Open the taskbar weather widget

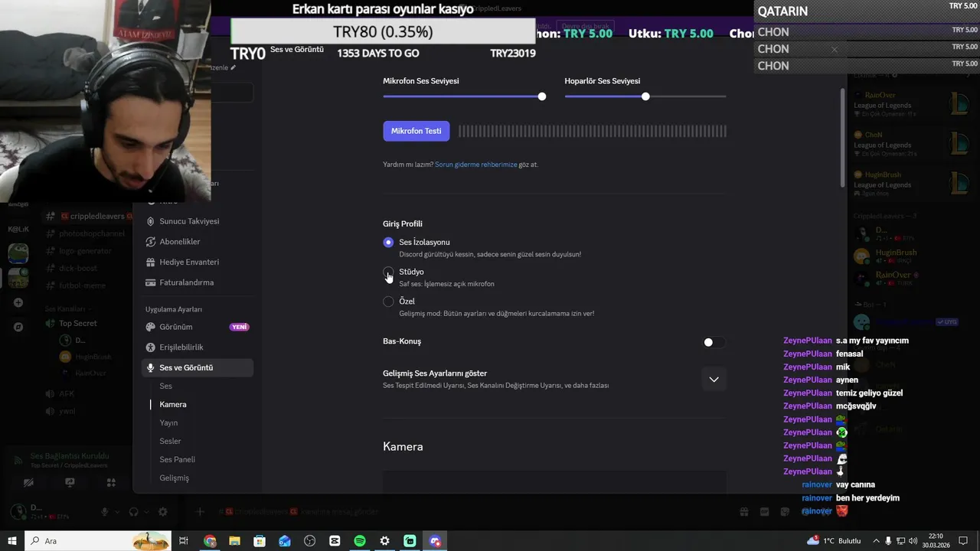point(834,541)
